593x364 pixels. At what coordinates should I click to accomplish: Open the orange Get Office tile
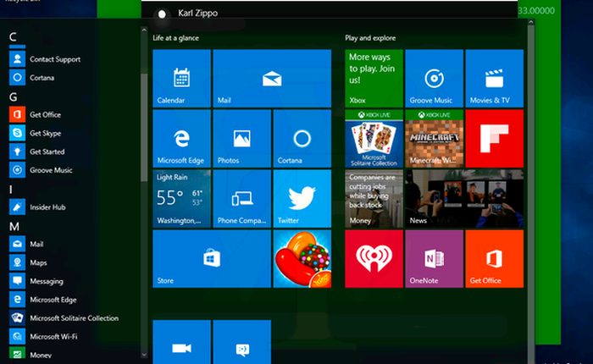click(x=494, y=258)
